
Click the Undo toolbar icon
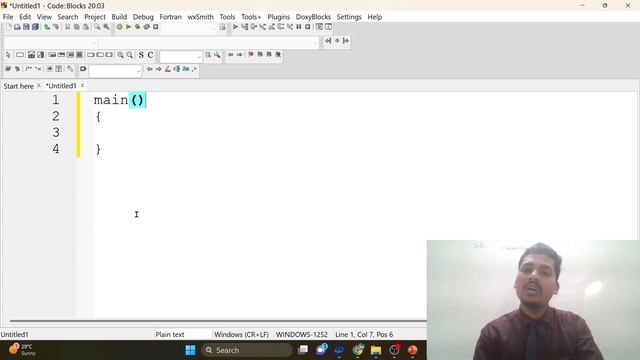tap(47, 27)
